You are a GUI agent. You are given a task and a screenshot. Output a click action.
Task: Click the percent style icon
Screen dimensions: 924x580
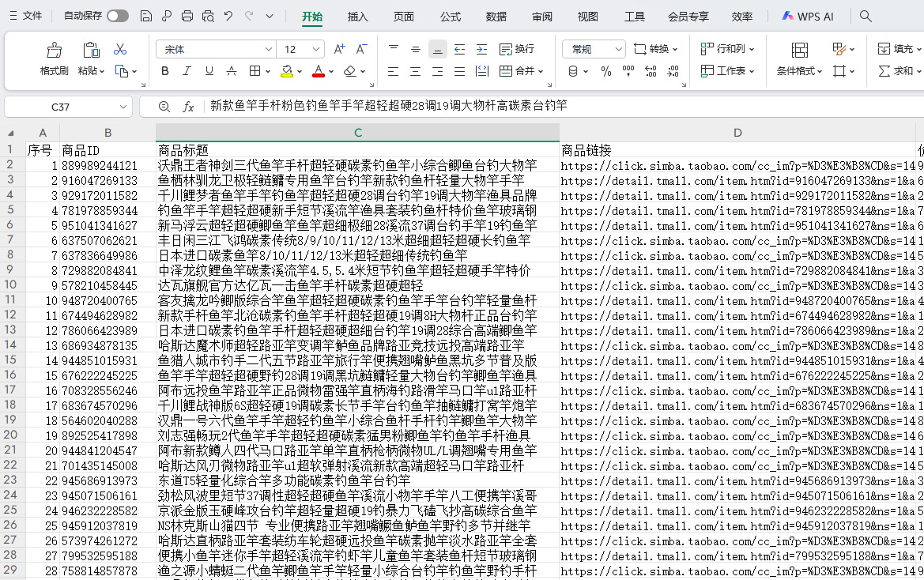pos(606,71)
